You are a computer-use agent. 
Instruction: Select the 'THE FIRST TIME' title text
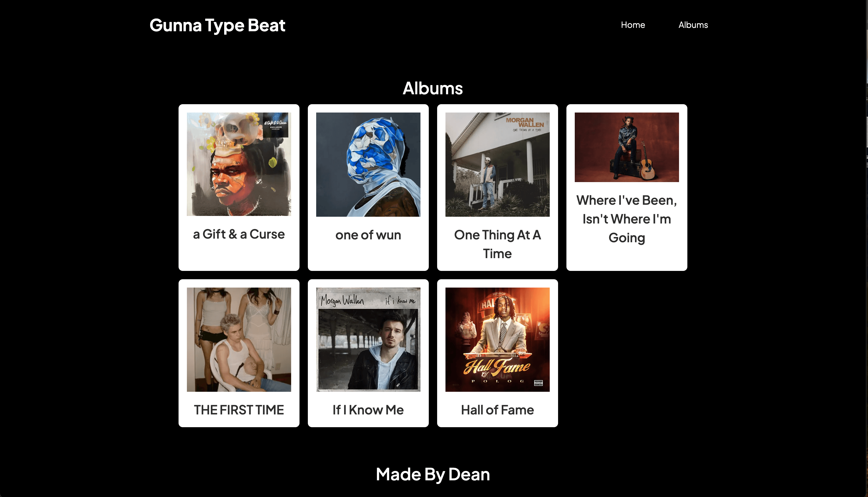(x=239, y=410)
